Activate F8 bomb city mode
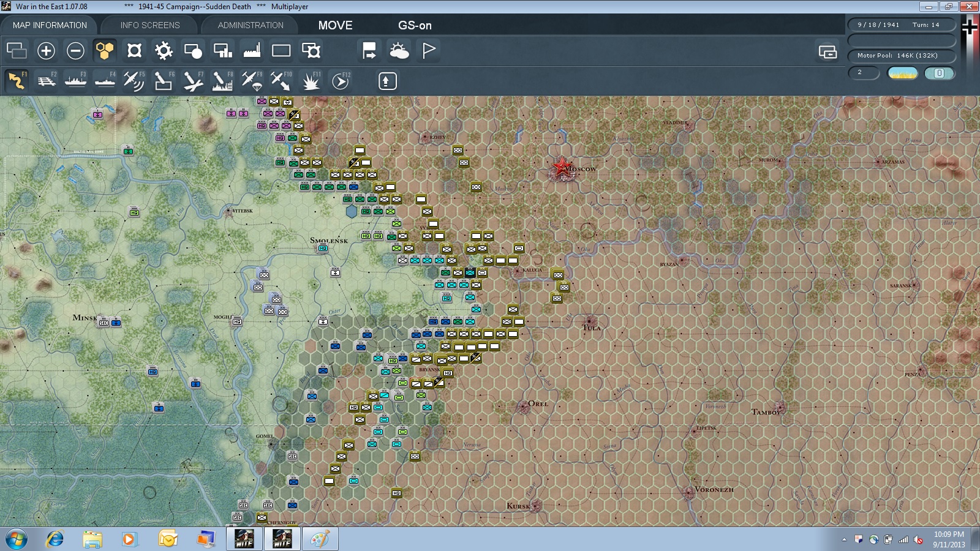The image size is (980, 551). [222, 80]
